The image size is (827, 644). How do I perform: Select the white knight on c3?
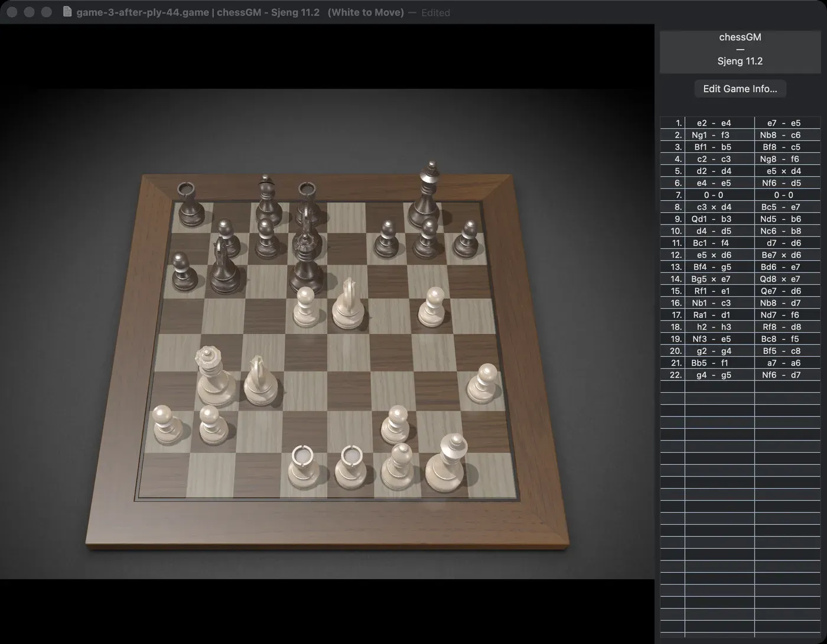pos(260,382)
